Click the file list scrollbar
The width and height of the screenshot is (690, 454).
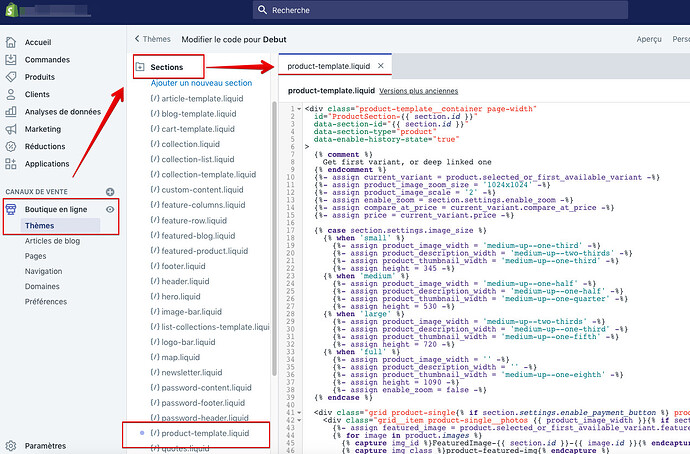(274, 238)
